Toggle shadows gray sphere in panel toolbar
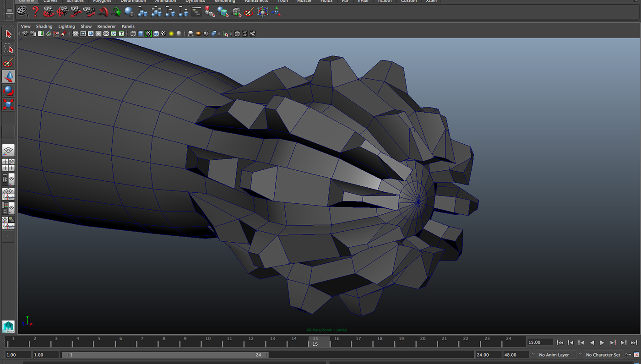The width and height of the screenshot is (641, 364). pos(179,33)
